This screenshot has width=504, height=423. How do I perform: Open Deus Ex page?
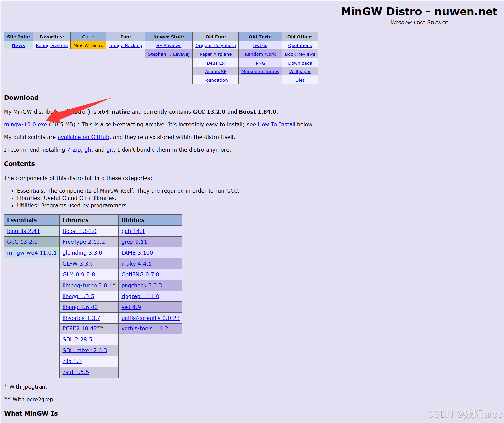pos(215,63)
